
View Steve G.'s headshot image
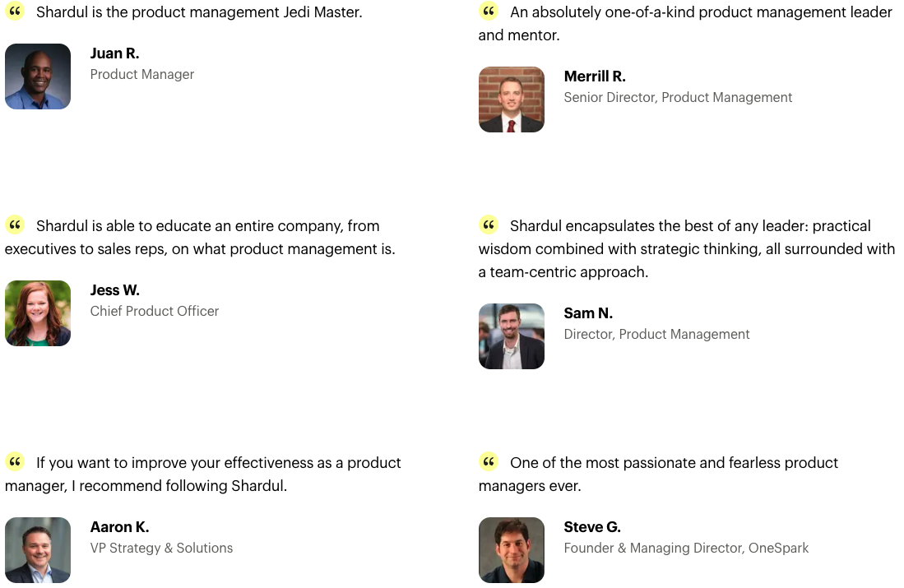(512, 550)
